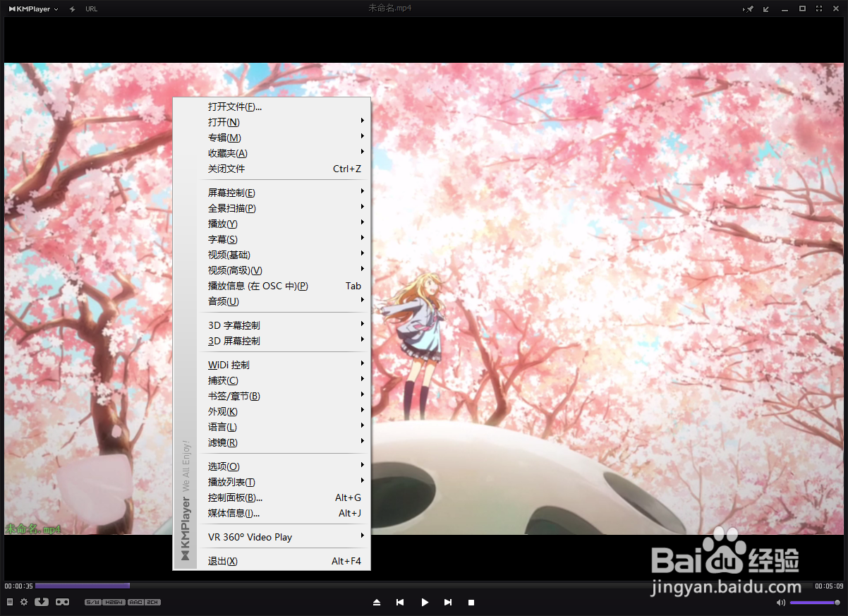Skip to the previous track

click(400, 603)
